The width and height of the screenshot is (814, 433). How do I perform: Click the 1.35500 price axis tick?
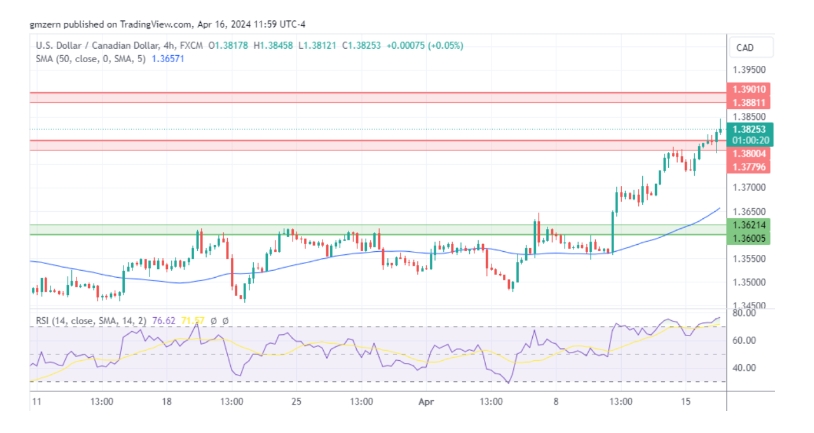point(749,259)
